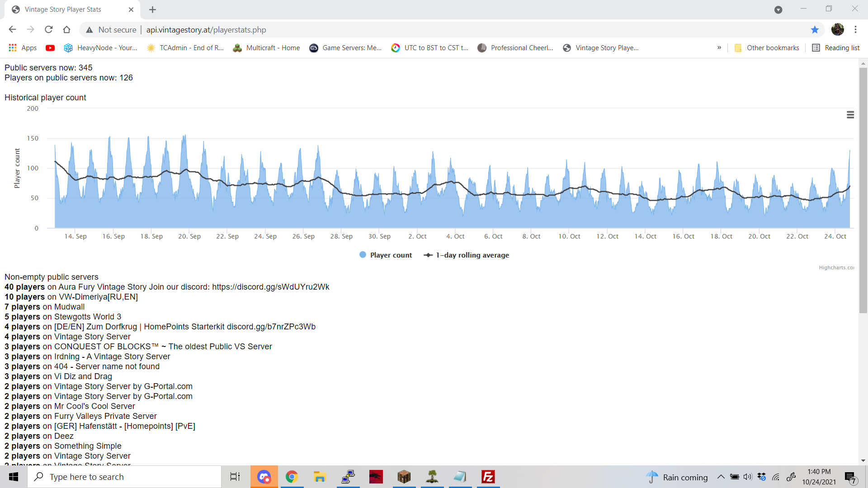This screenshot has height=488, width=868.
Task: Open the Chrome three-dot menu
Action: pyautogui.click(x=855, y=30)
